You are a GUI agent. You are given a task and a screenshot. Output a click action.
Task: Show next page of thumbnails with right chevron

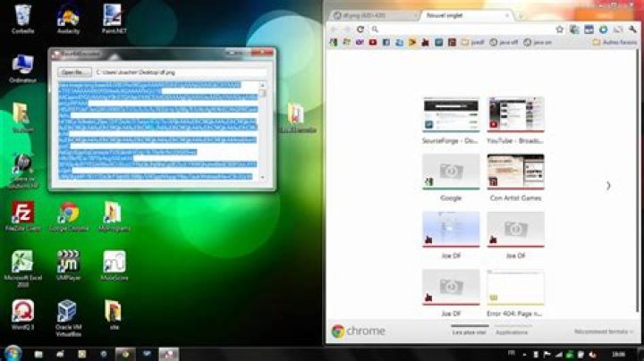pyautogui.click(x=608, y=186)
